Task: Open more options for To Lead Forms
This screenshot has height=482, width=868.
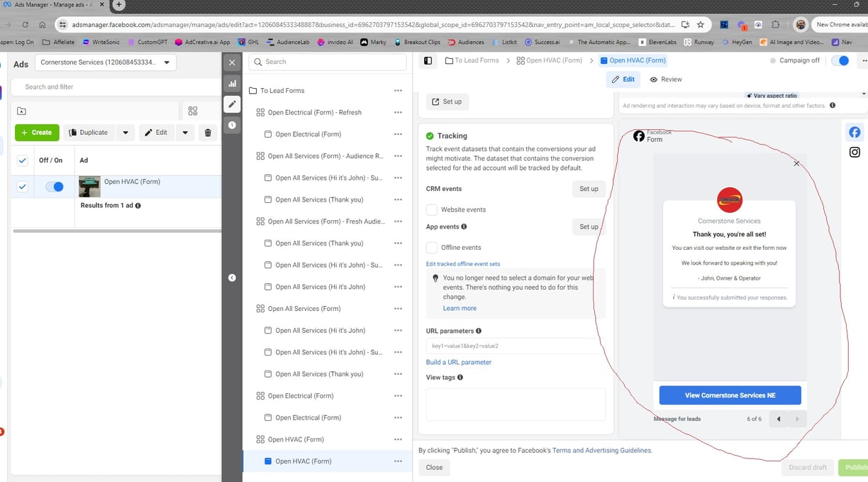Action: pyautogui.click(x=398, y=91)
